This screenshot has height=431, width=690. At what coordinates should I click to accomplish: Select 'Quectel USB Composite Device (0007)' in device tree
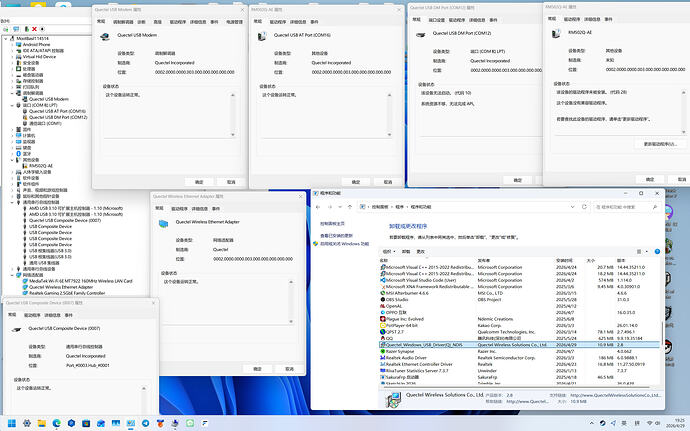[65, 220]
